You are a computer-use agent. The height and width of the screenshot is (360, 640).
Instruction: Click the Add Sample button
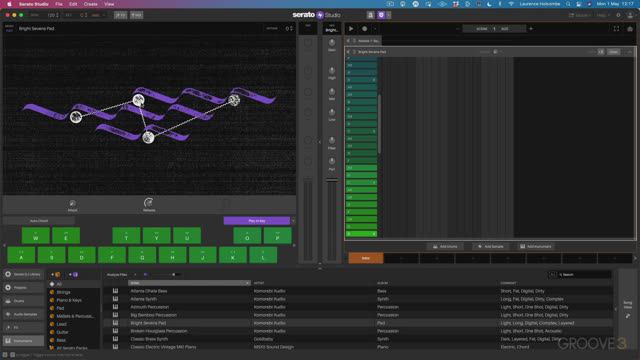(491, 247)
